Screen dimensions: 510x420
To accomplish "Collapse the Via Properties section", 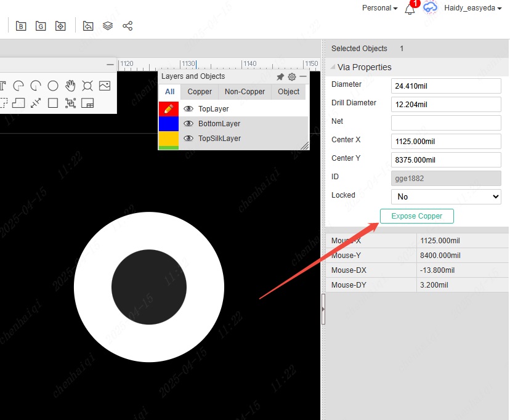I will [x=333, y=67].
